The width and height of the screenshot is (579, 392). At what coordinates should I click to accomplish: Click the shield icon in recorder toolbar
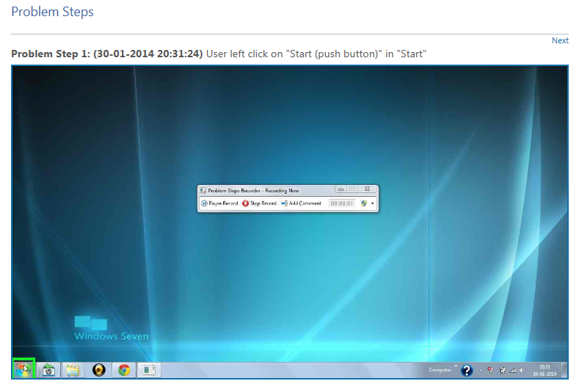click(x=364, y=203)
